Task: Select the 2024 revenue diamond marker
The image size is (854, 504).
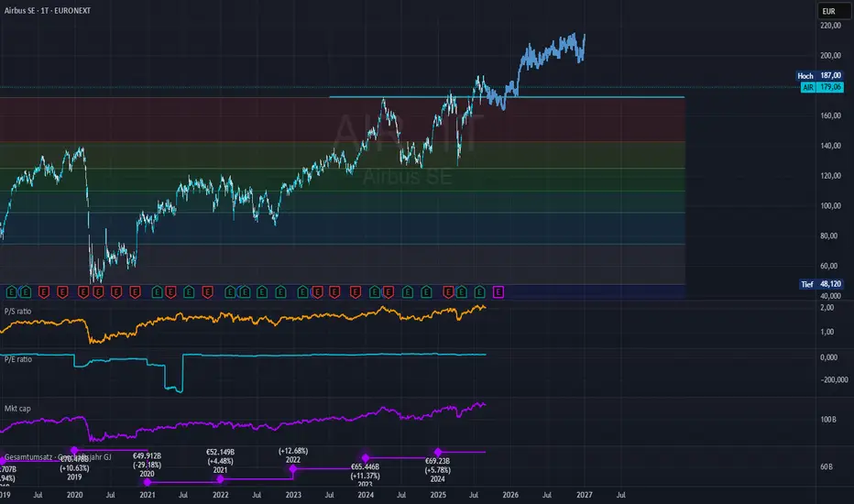Action: point(439,452)
